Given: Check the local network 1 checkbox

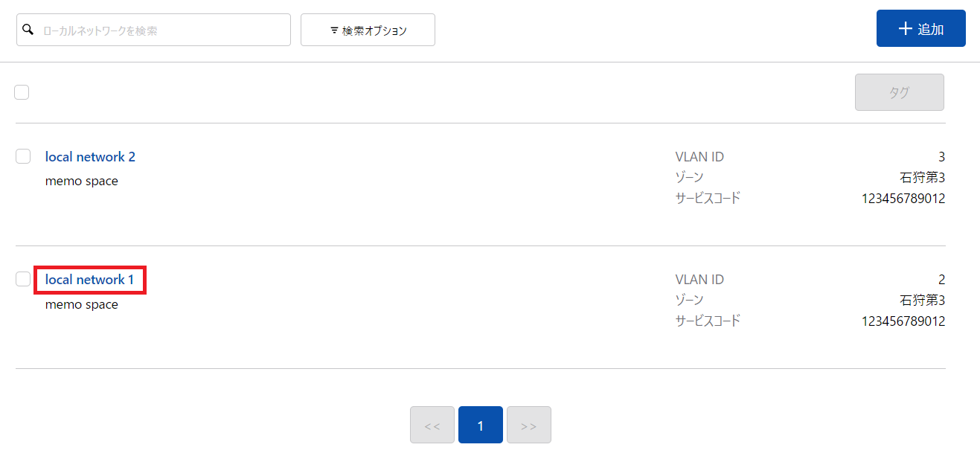Looking at the screenshot, I should click(x=23, y=279).
